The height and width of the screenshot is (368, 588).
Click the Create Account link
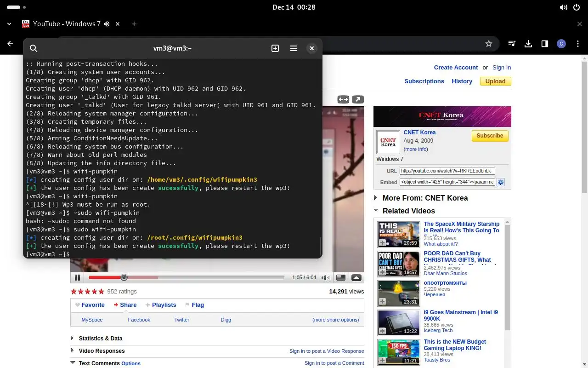(456, 68)
